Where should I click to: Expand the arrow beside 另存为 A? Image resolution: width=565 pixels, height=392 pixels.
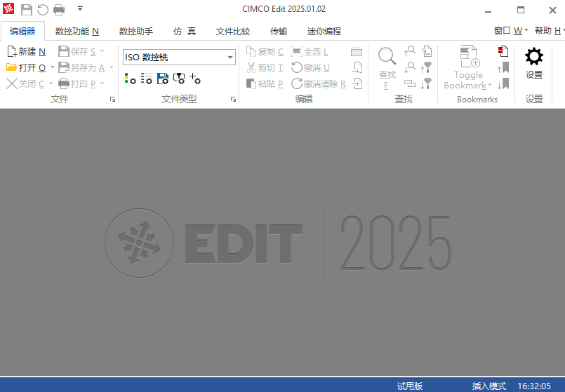tap(112, 68)
